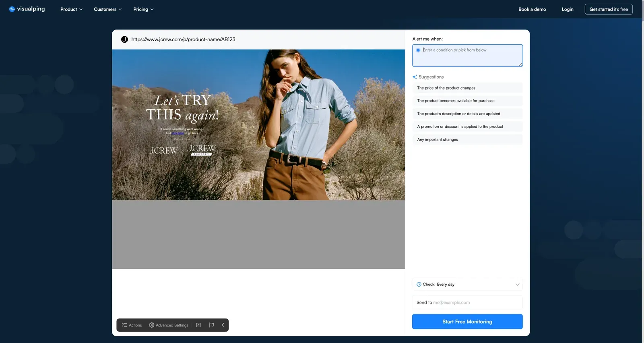Select 'Any important changes' suggestion
Screen dimensions: 644x343
467,139
